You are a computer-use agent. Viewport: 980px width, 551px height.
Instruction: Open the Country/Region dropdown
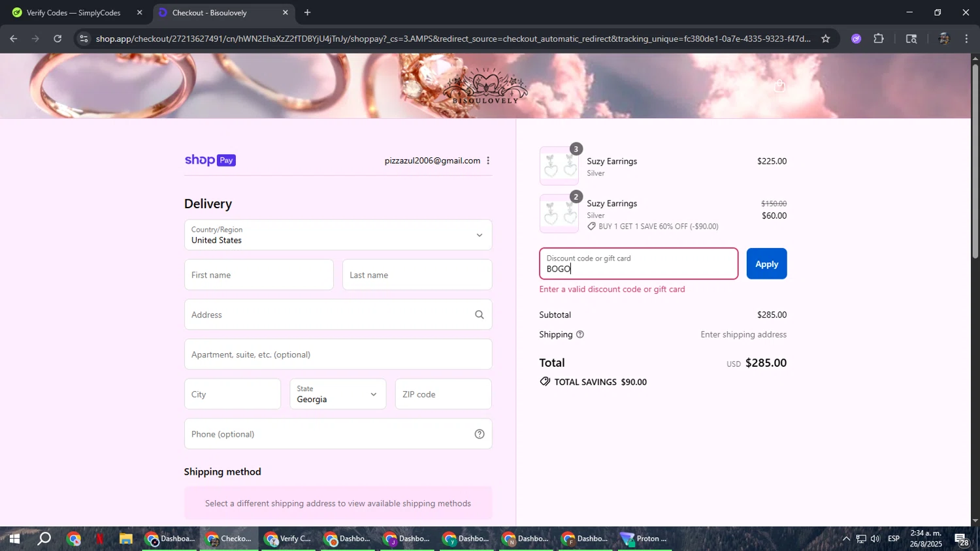[x=338, y=235]
